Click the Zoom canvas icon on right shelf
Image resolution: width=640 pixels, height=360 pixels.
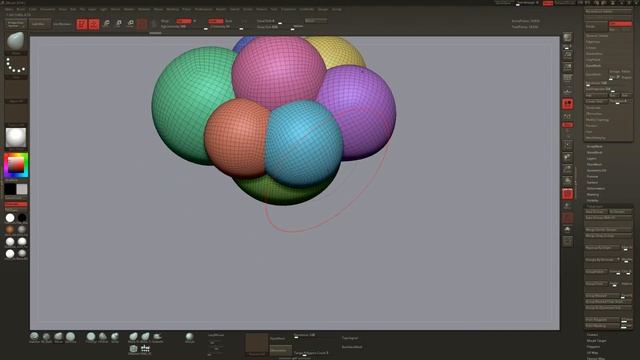pyautogui.click(x=567, y=67)
